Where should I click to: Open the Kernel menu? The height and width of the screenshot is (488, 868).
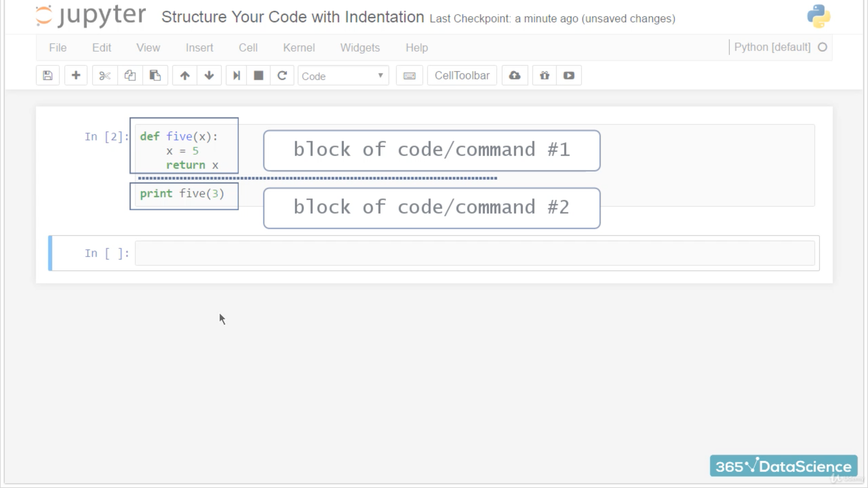click(298, 47)
